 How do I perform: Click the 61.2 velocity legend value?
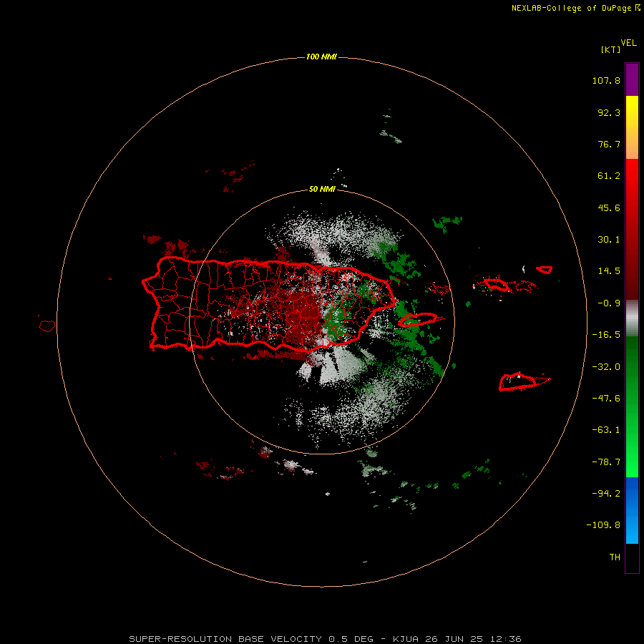609,176
